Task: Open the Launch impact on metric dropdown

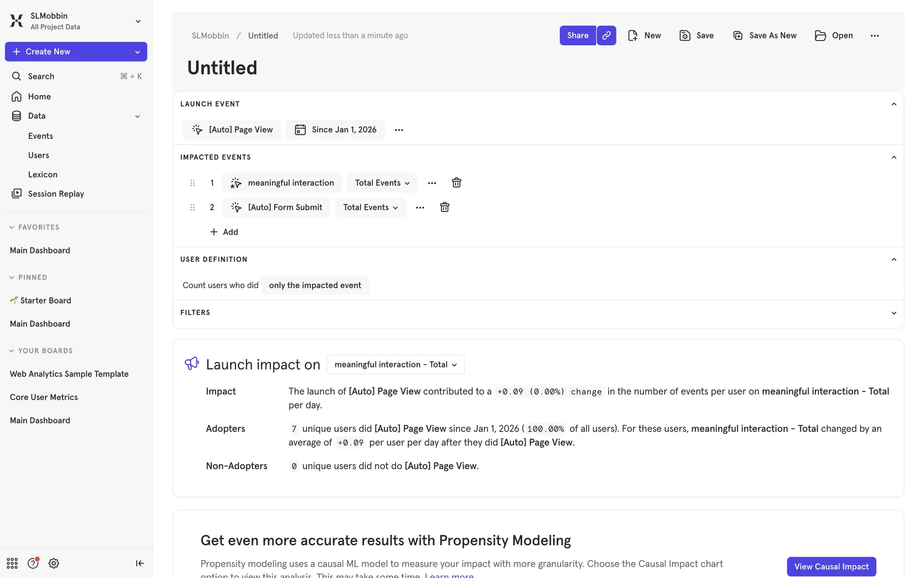Action: pyautogui.click(x=395, y=365)
